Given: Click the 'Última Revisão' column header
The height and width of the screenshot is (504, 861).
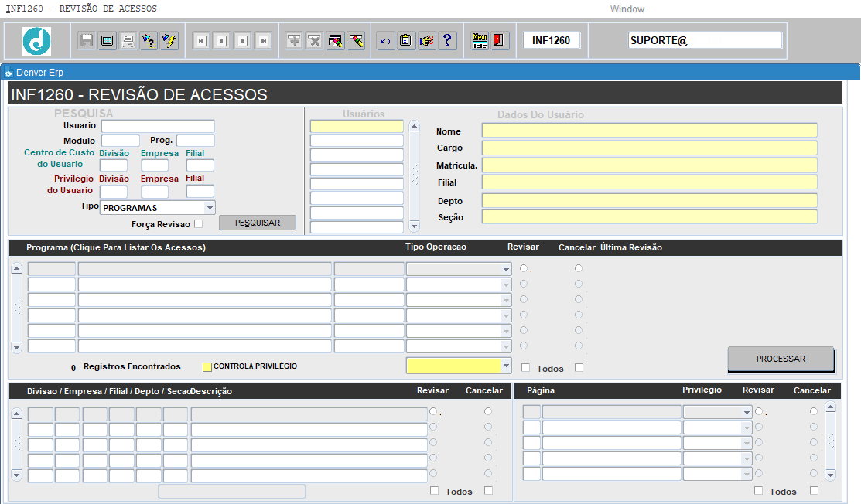Looking at the screenshot, I should [631, 247].
